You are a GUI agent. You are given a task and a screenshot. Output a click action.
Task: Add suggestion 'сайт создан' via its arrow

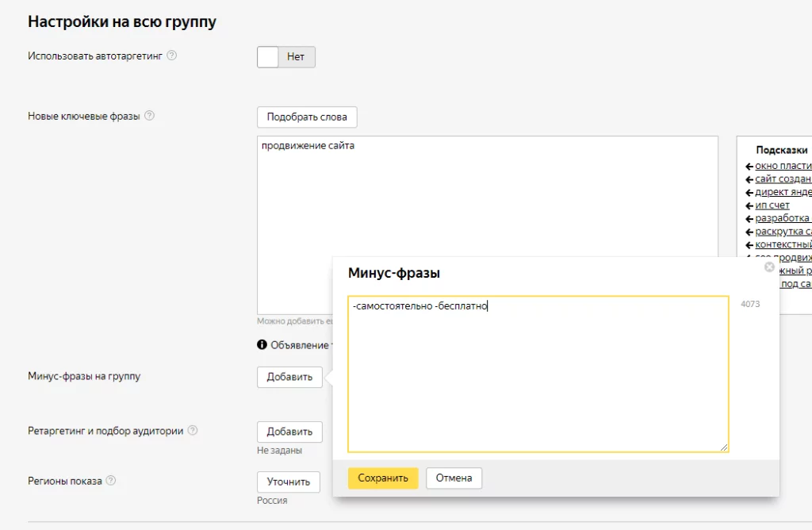(749, 179)
